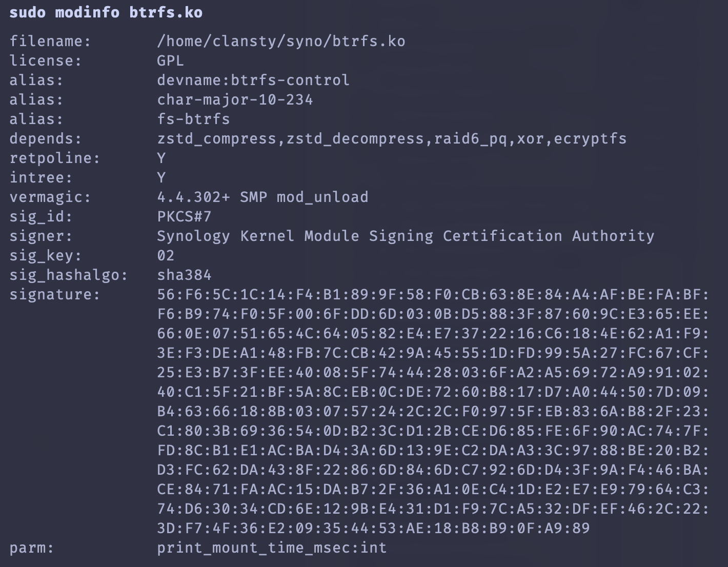Click the last signature line starting 3D:F7
The width and height of the screenshot is (728, 567).
[x=373, y=528]
